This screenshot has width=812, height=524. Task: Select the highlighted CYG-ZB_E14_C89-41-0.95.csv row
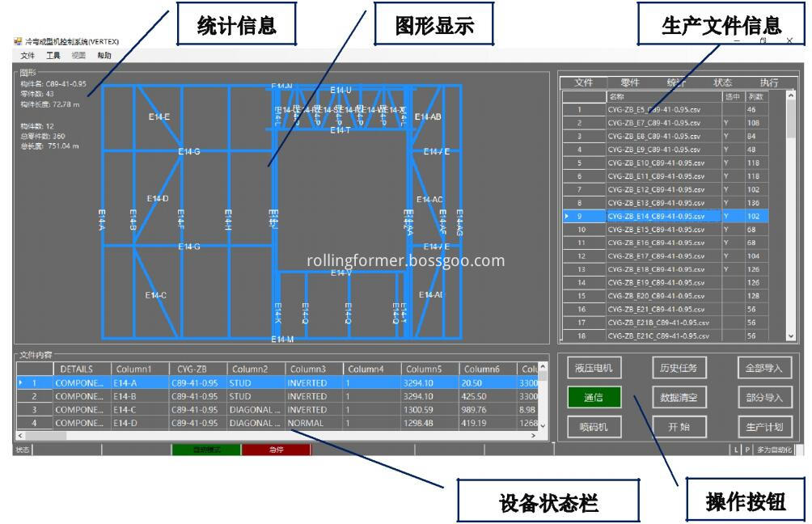click(665, 217)
